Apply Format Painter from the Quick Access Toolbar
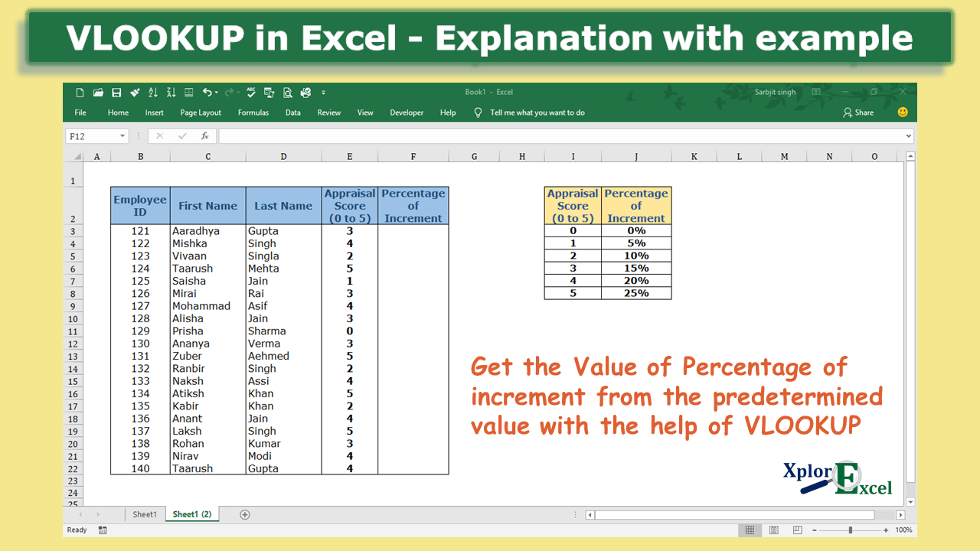This screenshot has height=551, width=980. (x=135, y=92)
